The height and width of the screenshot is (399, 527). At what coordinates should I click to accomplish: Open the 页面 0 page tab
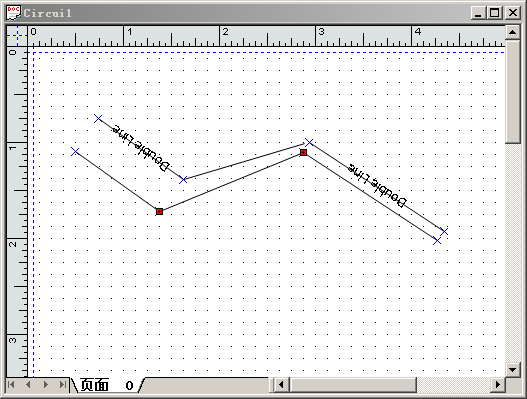coord(107,385)
